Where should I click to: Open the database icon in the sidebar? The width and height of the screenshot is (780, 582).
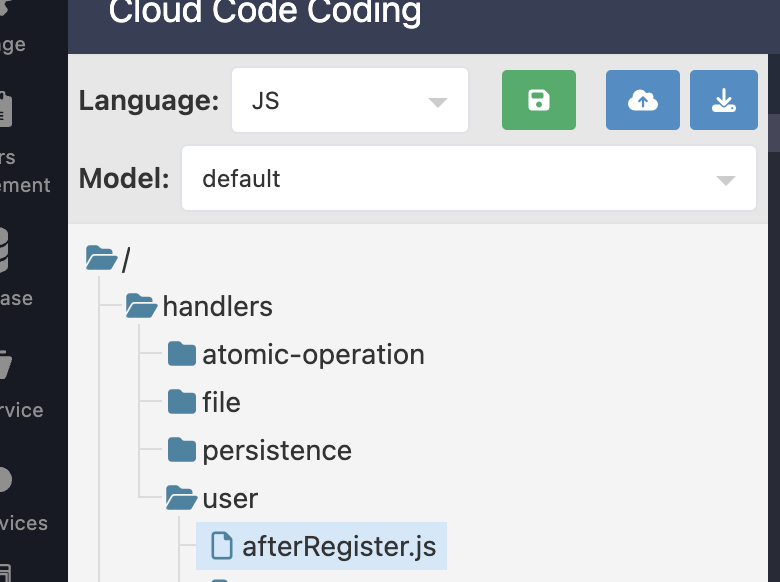[3, 250]
